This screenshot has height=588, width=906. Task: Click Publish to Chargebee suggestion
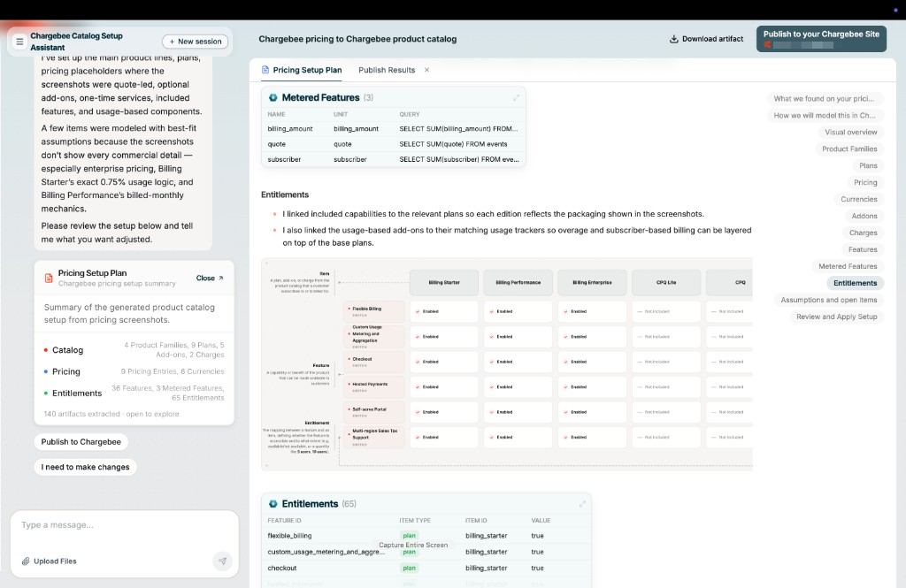(81, 442)
